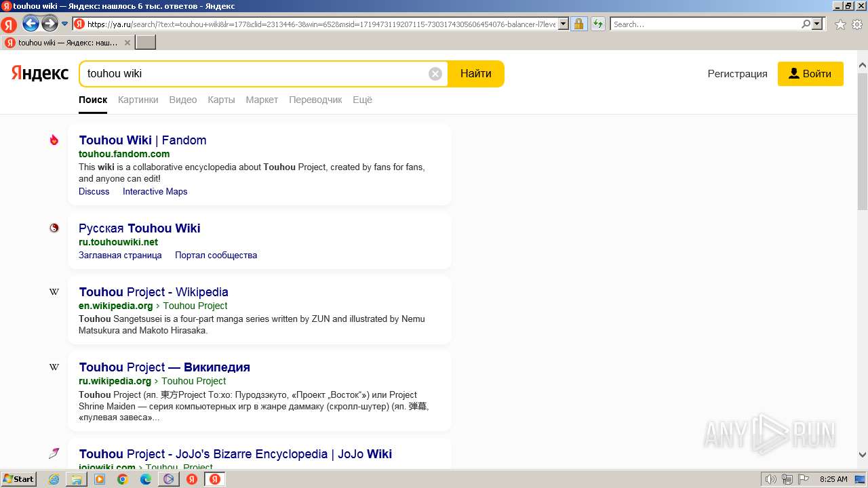Screen dimensions: 868x488
Task: Click the 8:25 AM taskbar clock
Action: [833, 479]
